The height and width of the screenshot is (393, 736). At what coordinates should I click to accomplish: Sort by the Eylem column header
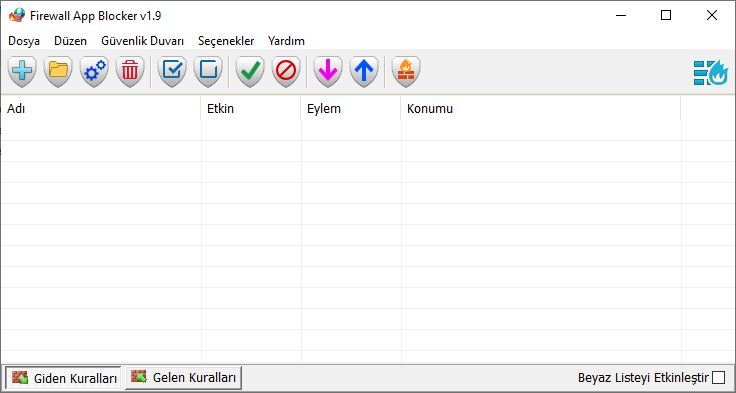tap(351, 109)
